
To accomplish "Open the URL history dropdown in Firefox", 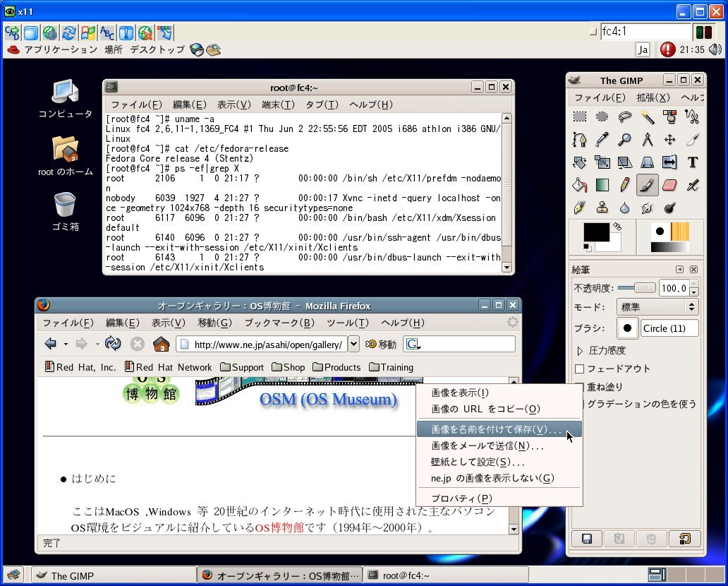I will pyautogui.click(x=354, y=344).
